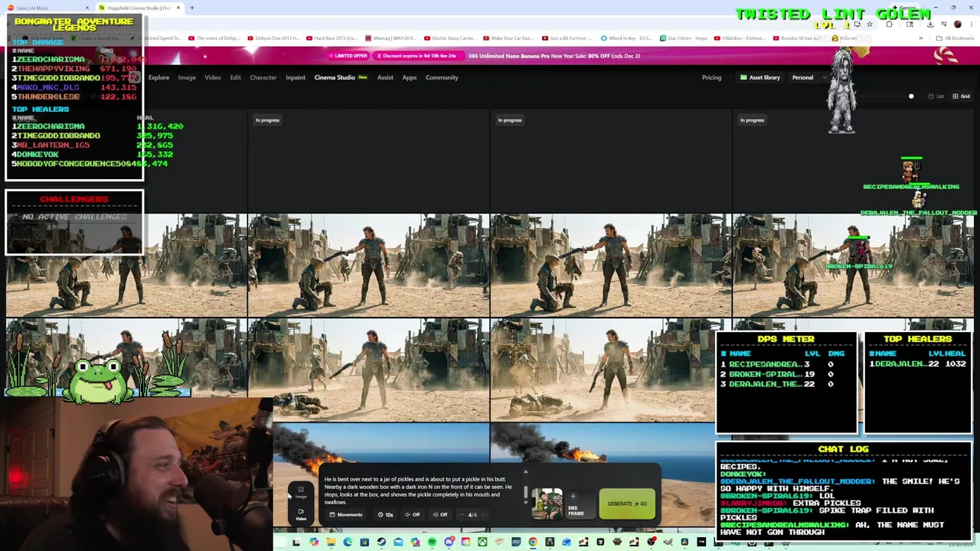Open the Character section

[x=263, y=77]
